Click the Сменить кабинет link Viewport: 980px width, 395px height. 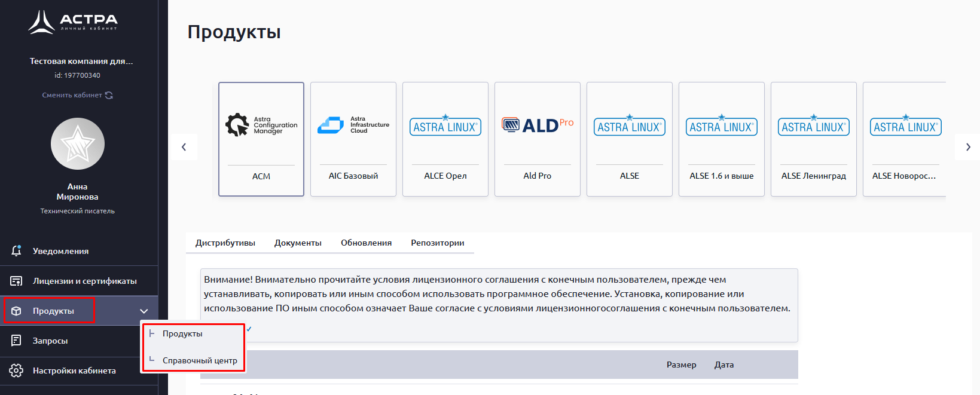pos(72,95)
